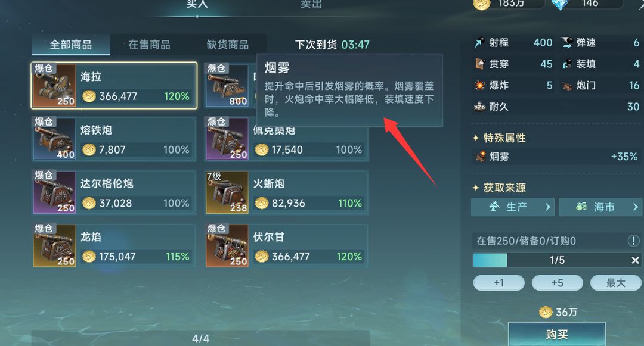Expand the 生产 source arrow

547,207
